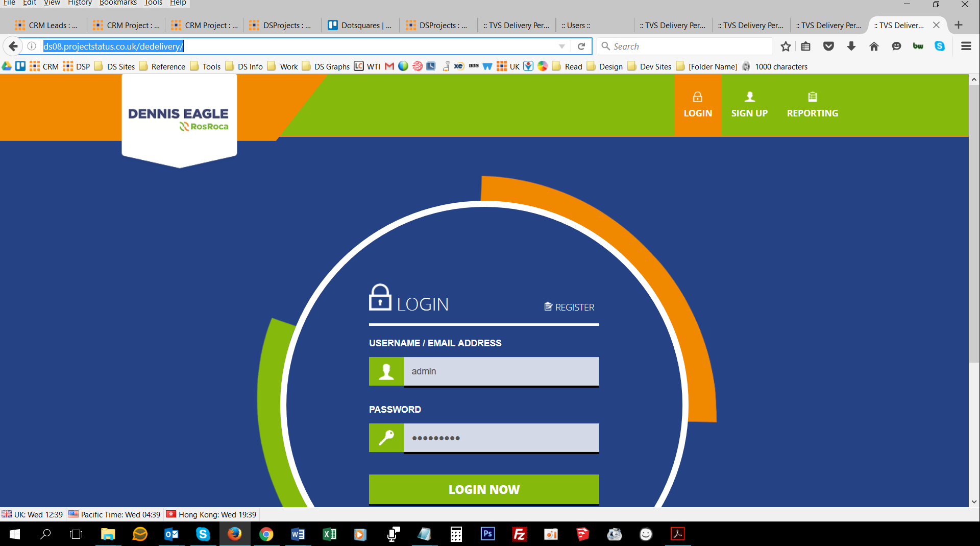Click the Skype extension icon in toolbar

(940, 46)
